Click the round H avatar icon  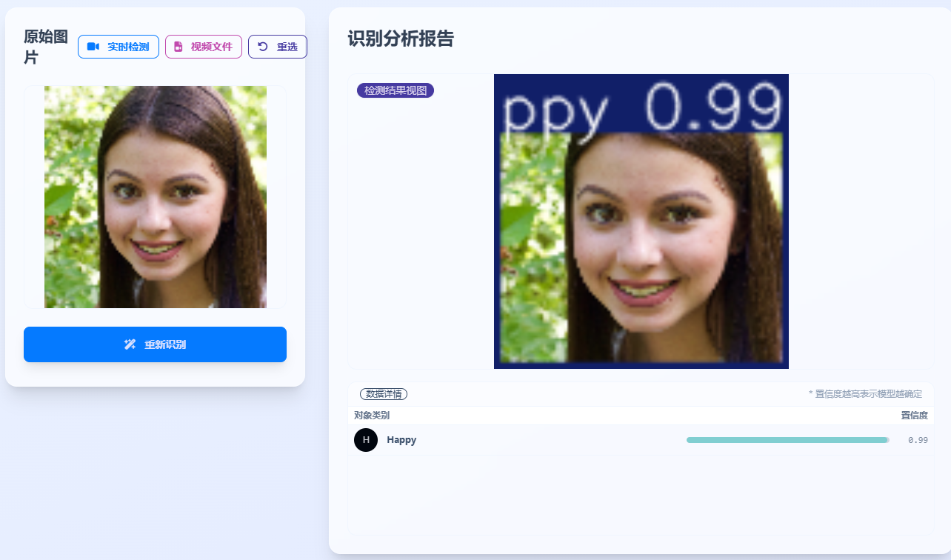point(366,440)
